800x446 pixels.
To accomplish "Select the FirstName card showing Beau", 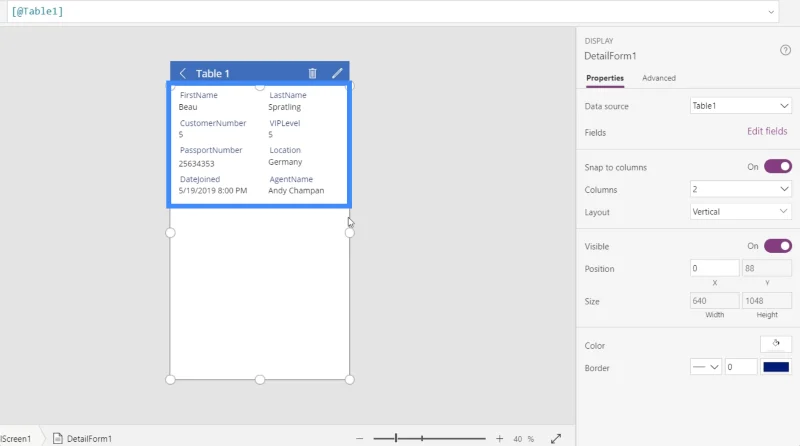I will (215, 101).
